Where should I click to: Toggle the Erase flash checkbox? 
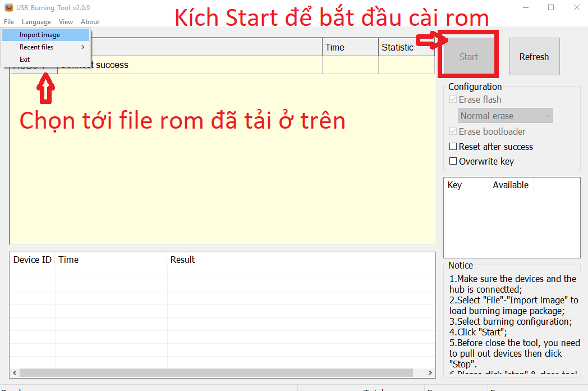tap(453, 99)
